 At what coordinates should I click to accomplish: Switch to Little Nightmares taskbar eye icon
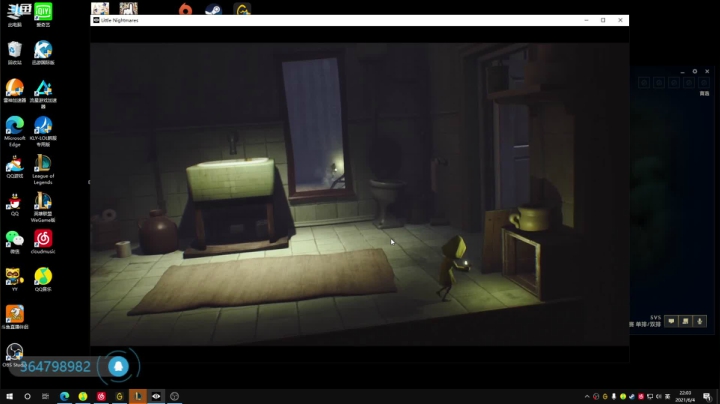click(156, 396)
